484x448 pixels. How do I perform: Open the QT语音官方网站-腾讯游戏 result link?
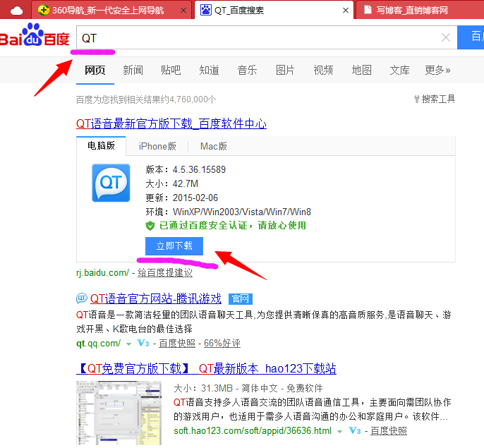(155, 298)
